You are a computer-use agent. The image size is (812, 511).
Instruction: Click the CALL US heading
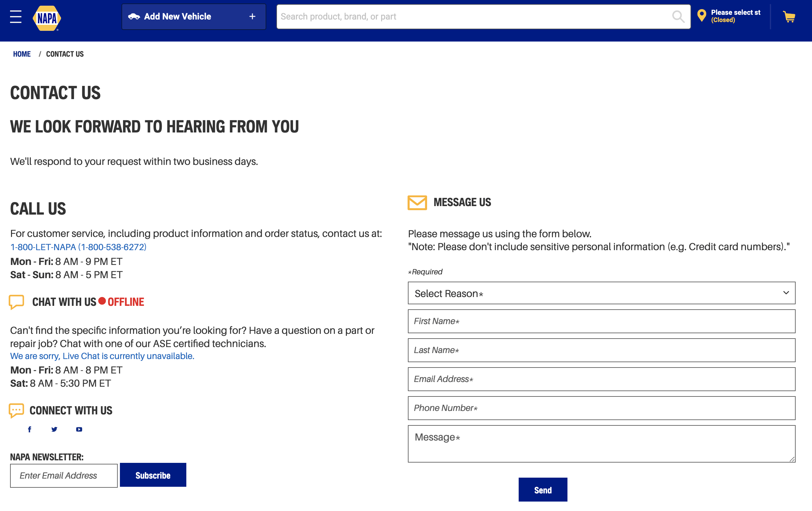[x=38, y=209]
